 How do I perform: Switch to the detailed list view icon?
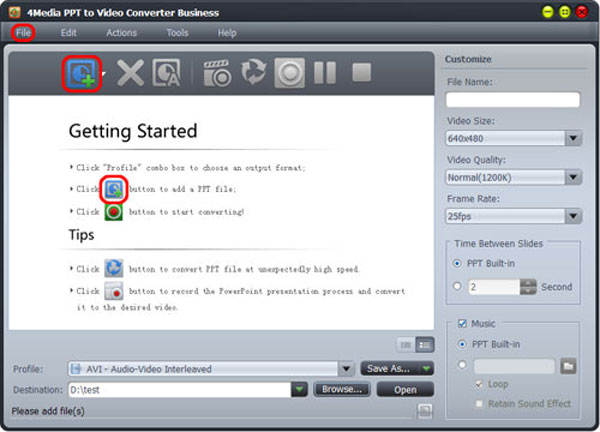(425, 345)
